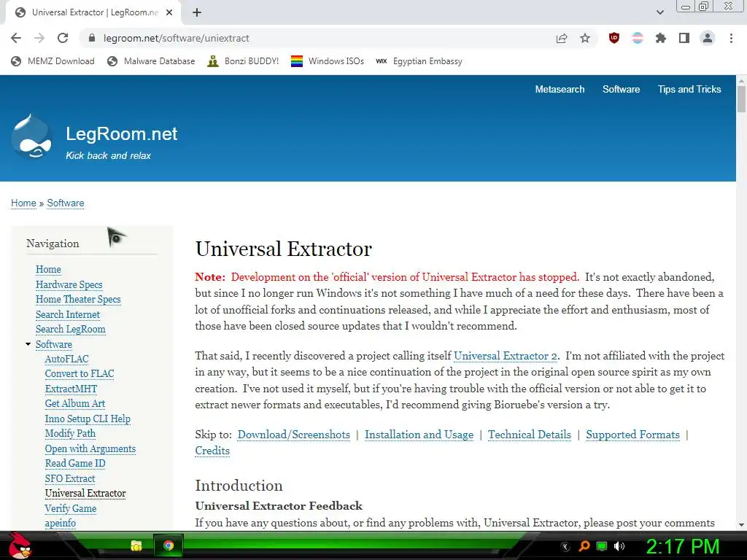Skip to Supported Formats section
Screen dimensions: 747x560
(x=632, y=435)
